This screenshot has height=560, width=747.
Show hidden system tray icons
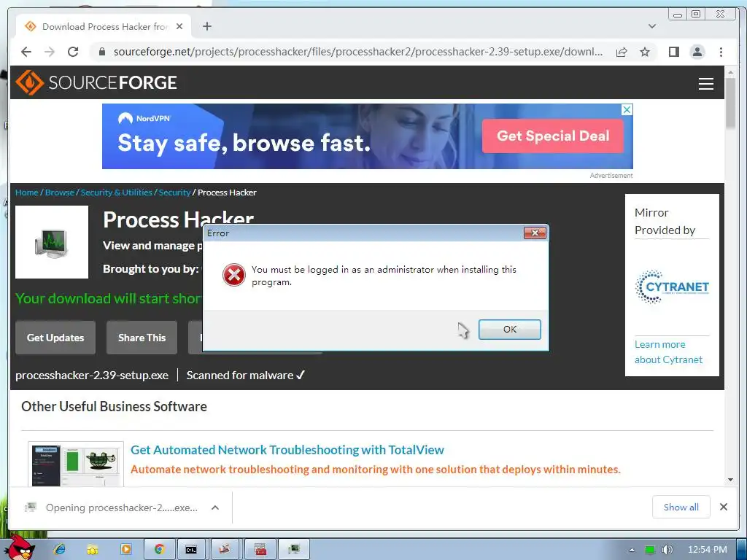tap(632, 550)
